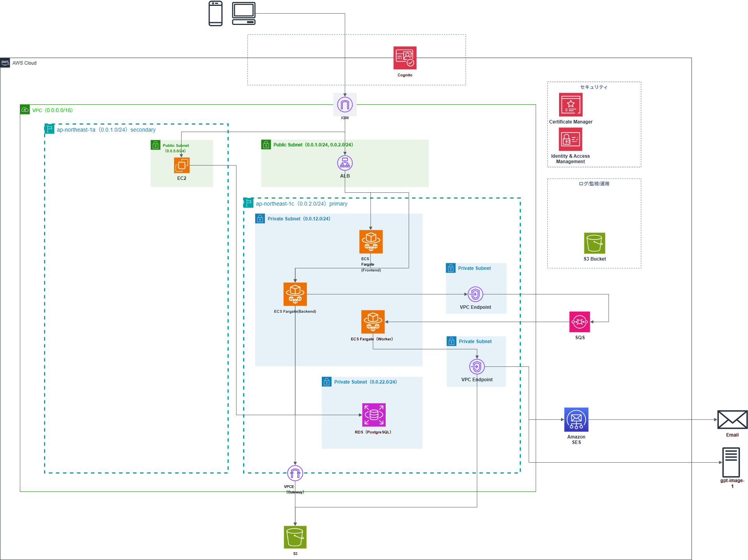Click the ECS Fargate Frontend icon

click(x=371, y=242)
